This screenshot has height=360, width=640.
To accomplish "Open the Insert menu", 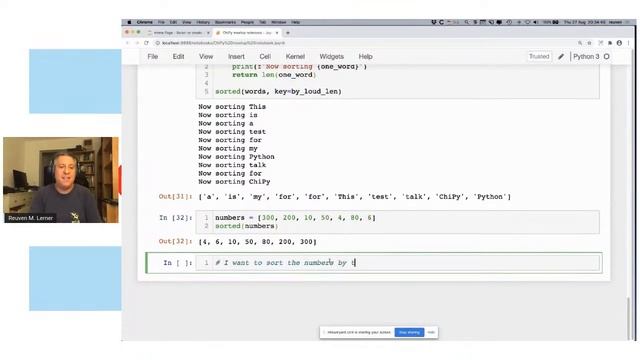I will [236, 56].
